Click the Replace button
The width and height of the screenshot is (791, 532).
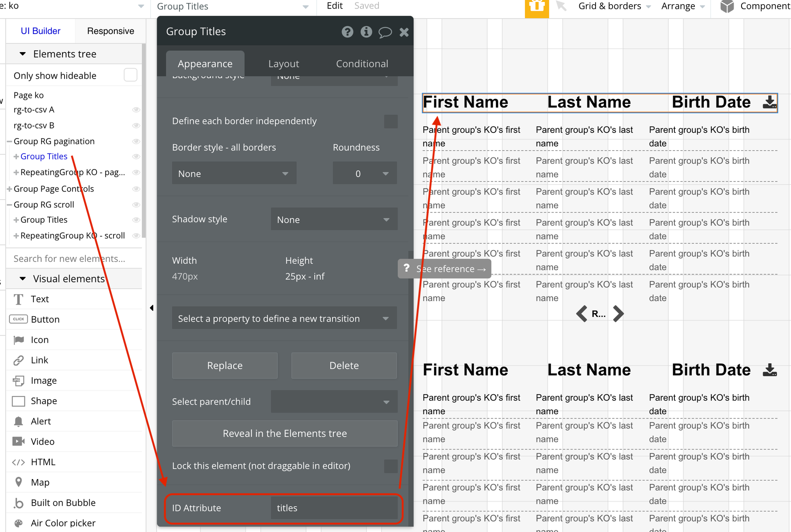click(x=224, y=365)
